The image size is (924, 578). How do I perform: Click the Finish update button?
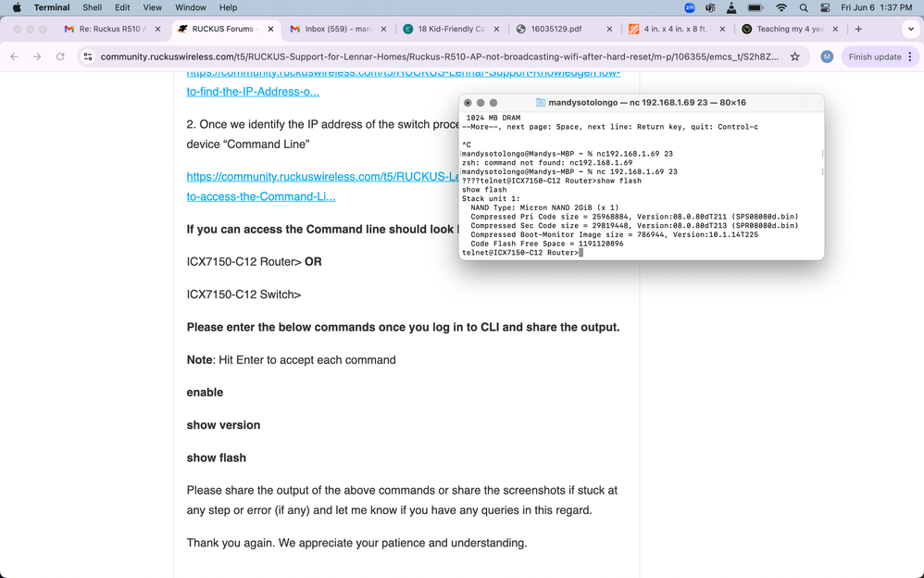(x=875, y=57)
